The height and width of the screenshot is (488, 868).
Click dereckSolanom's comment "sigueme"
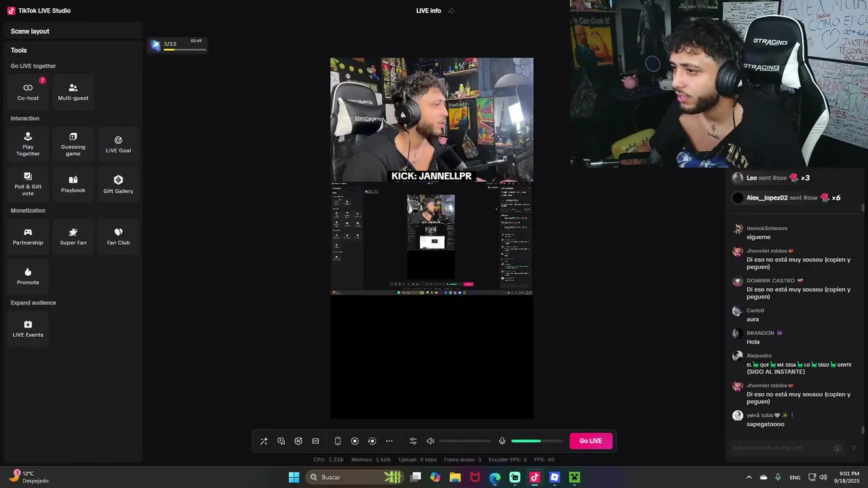[x=759, y=237]
